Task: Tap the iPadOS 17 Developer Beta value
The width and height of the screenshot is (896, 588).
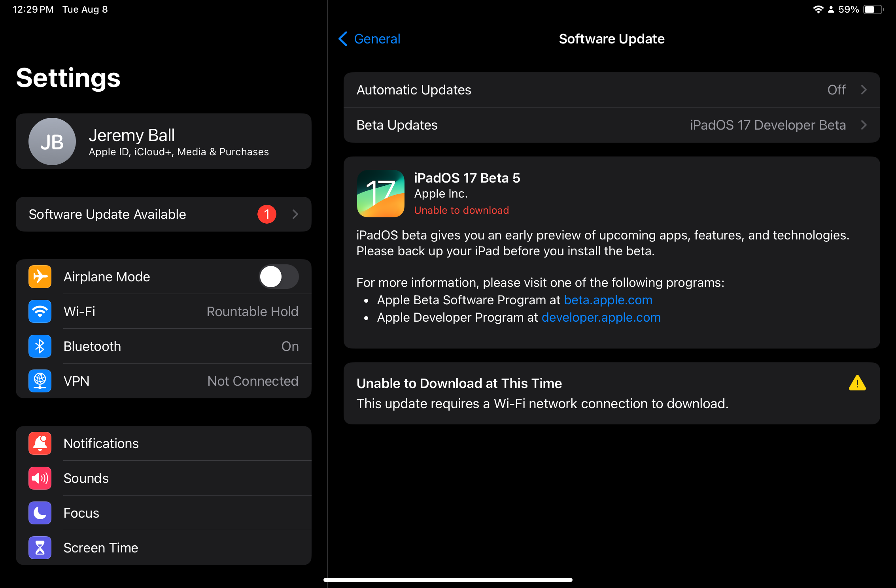Action: pos(768,125)
